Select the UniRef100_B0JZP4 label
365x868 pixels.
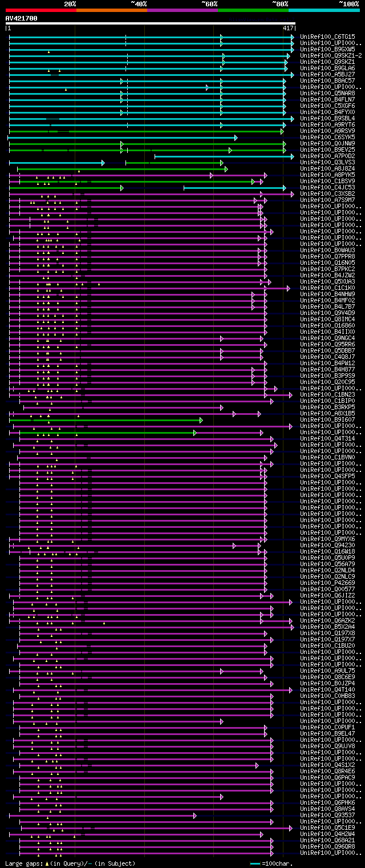327,683
